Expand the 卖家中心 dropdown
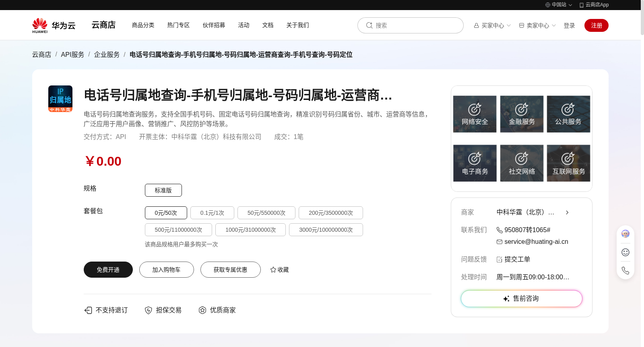The width and height of the screenshot is (644, 347). [537, 25]
